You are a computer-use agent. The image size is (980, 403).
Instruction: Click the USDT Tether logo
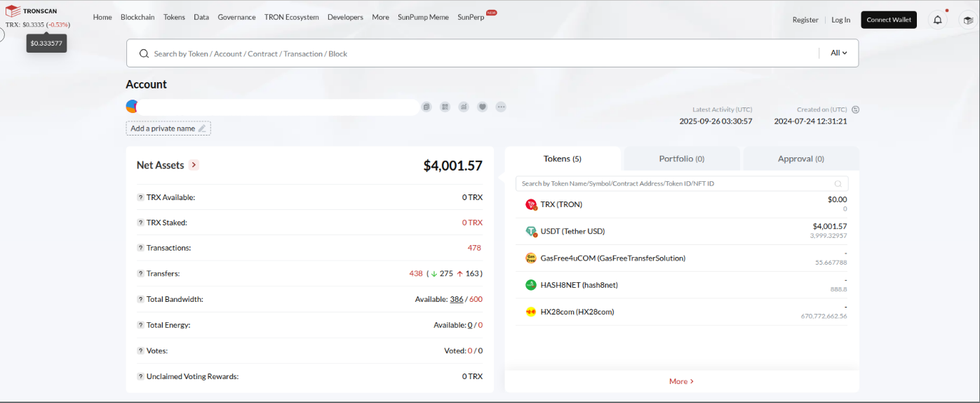click(531, 231)
